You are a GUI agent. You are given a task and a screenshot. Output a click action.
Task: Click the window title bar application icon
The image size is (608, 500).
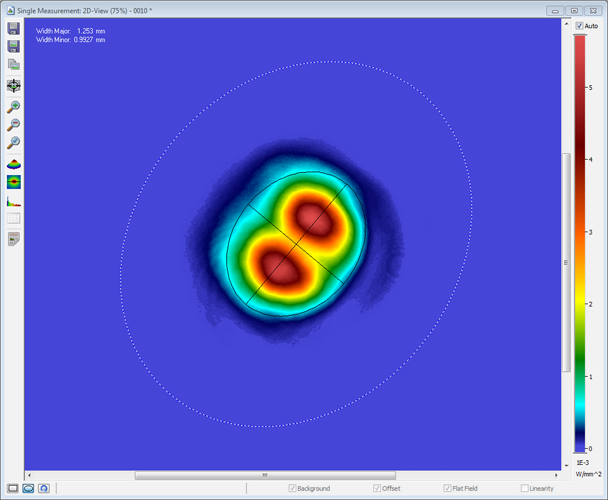10,10
